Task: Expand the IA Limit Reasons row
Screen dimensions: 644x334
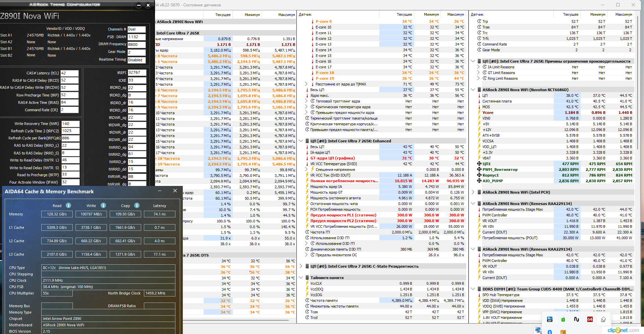Action: click(x=479, y=67)
